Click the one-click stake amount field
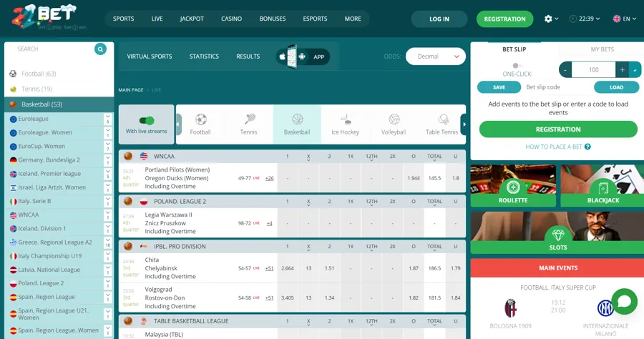 click(593, 70)
